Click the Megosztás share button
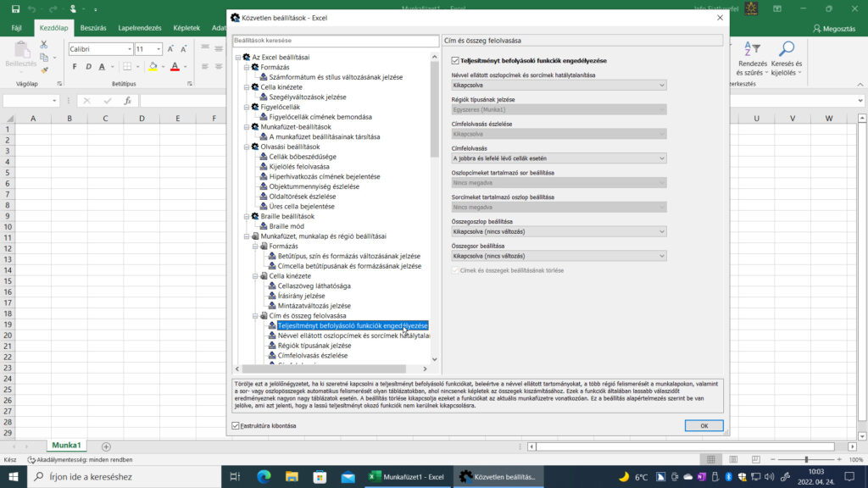The width and height of the screenshot is (868, 488). coord(834,28)
